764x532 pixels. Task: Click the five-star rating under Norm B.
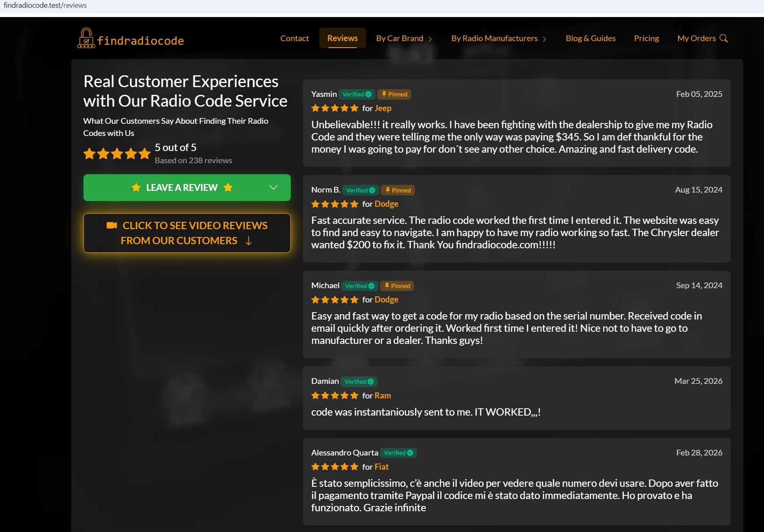point(335,204)
